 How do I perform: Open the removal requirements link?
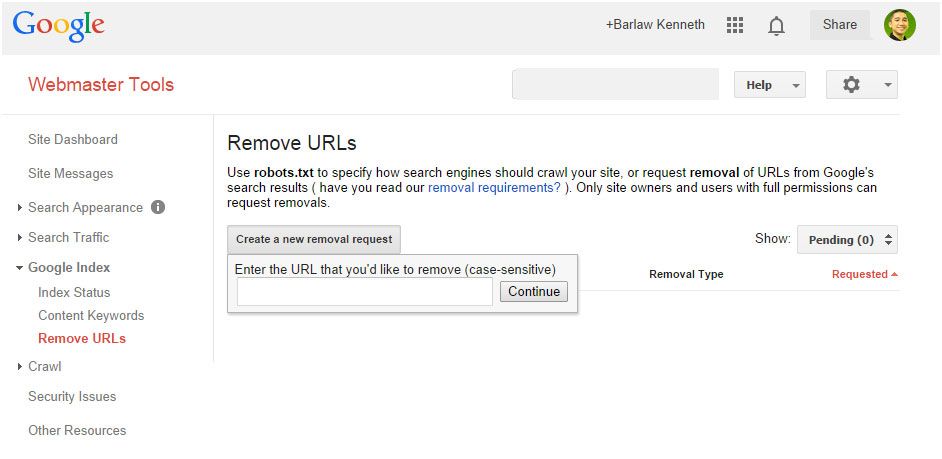pos(494,187)
